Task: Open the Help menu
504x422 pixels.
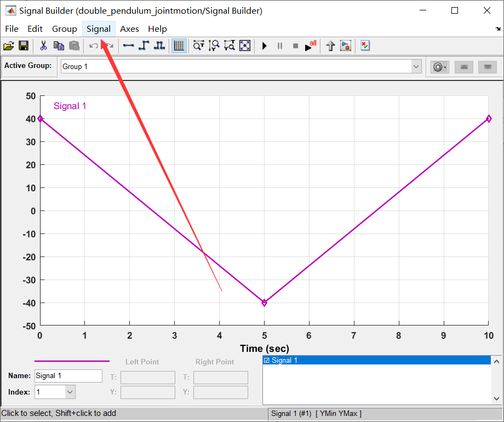Action: (158, 29)
